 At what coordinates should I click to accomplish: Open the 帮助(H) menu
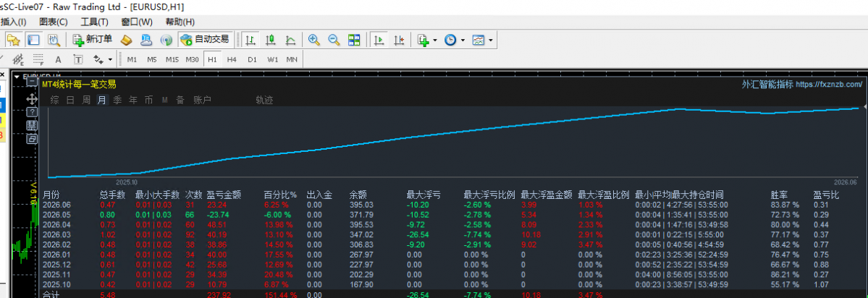point(180,22)
